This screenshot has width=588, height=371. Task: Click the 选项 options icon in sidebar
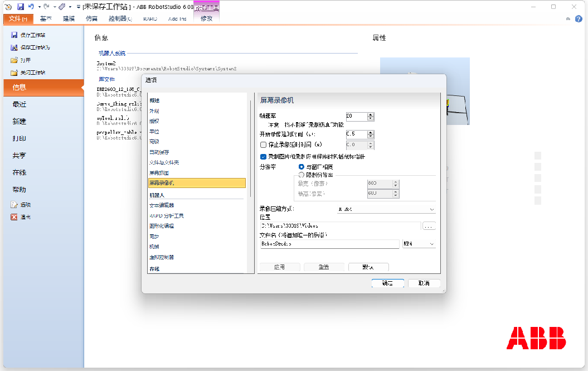(14, 205)
